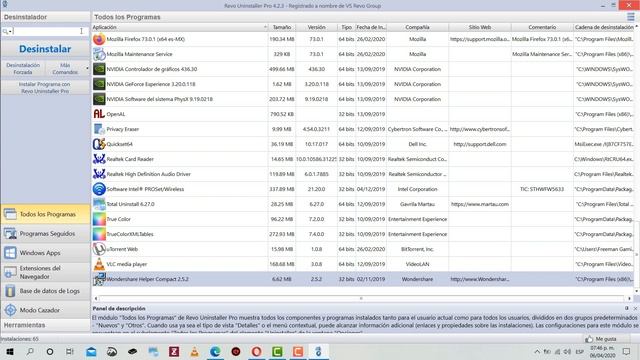Sort by Tamaño column header

click(x=282, y=27)
